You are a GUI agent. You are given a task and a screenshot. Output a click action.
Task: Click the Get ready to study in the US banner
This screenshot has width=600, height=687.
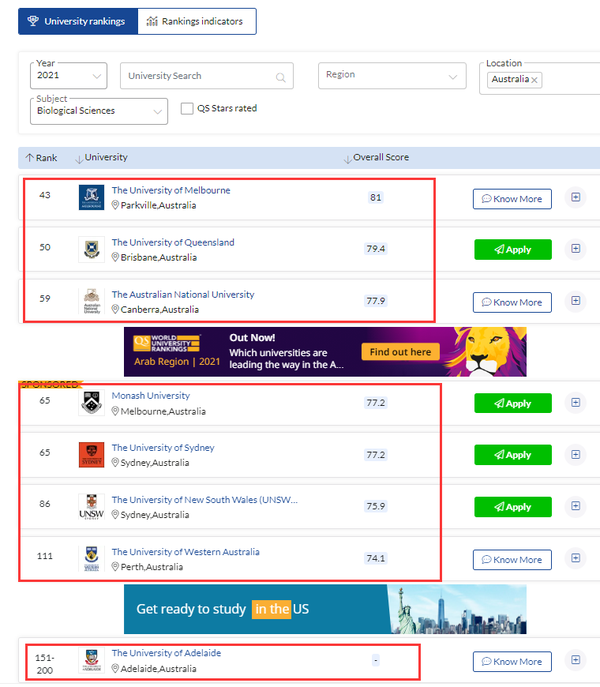pyautogui.click(x=325, y=609)
